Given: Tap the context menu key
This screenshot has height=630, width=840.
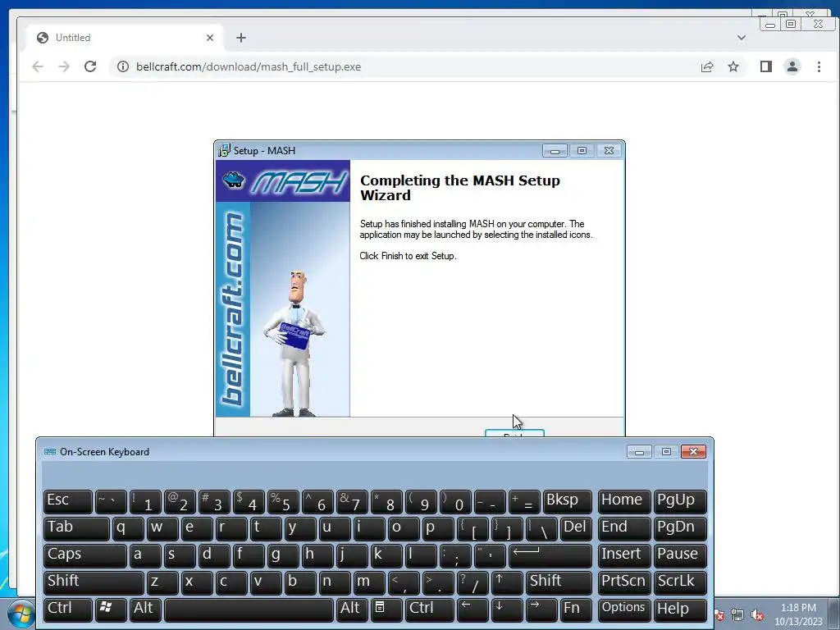Looking at the screenshot, I should click(x=386, y=609).
